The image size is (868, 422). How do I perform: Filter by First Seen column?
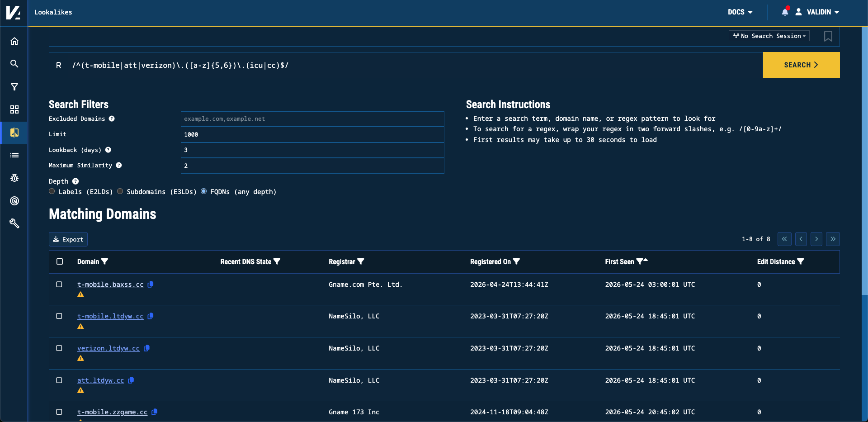[x=640, y=261]
